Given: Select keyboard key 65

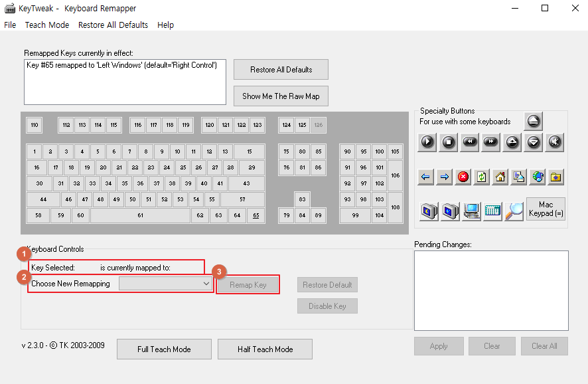Looking at the screenshot, I should click(256, 215).
